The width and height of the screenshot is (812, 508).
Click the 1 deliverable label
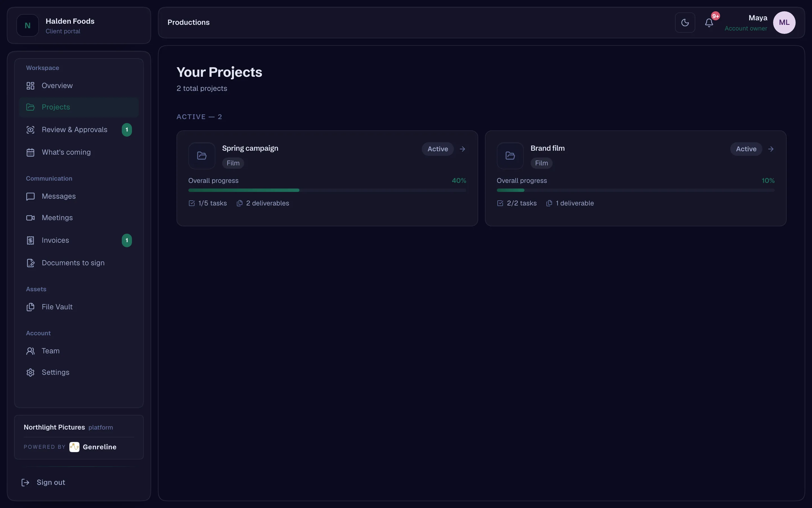click(x=574, y=203)
